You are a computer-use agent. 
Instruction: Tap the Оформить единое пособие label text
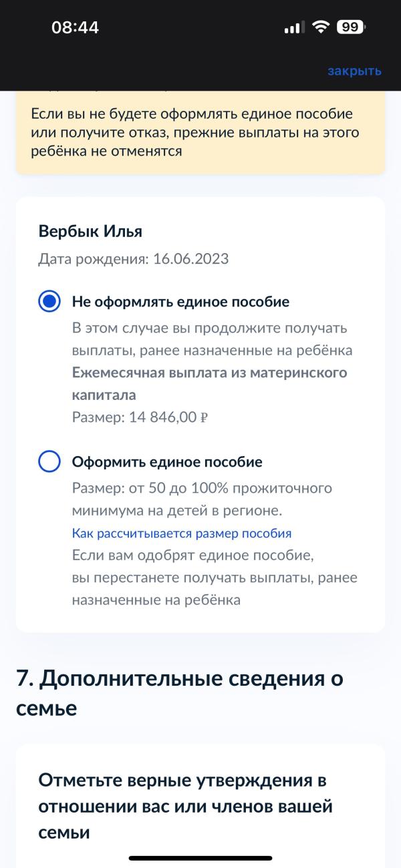click(167, 461)
